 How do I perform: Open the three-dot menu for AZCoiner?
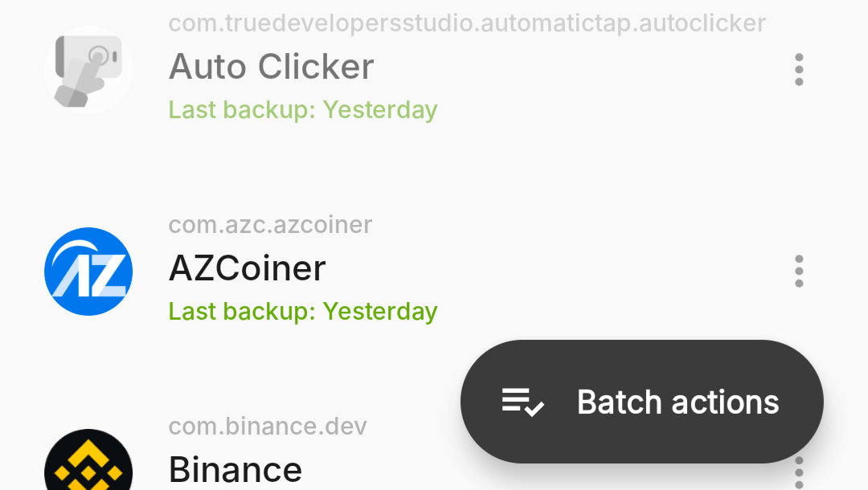pos(799,272)
